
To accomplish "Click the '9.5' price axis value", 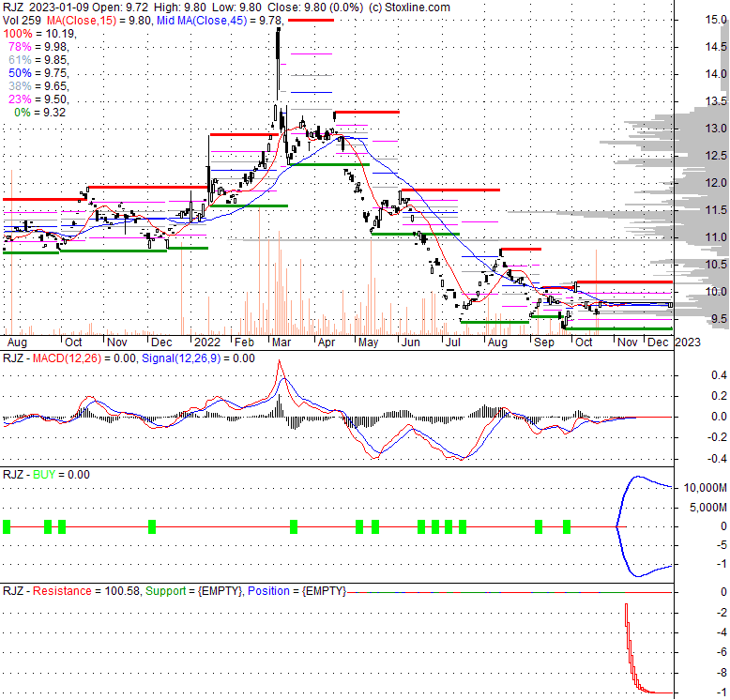I will [719, 319].
